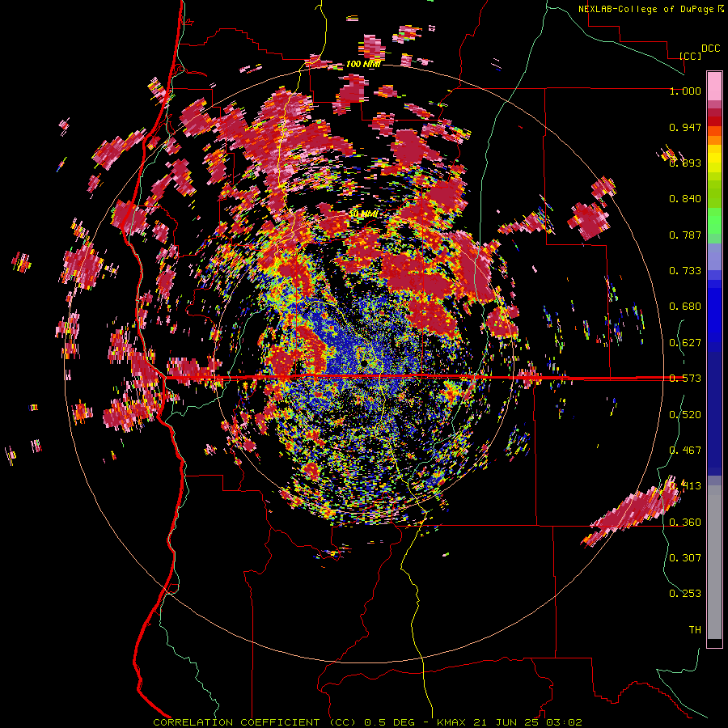Click the 50 NMI range ring label

[x=363, y=214]
